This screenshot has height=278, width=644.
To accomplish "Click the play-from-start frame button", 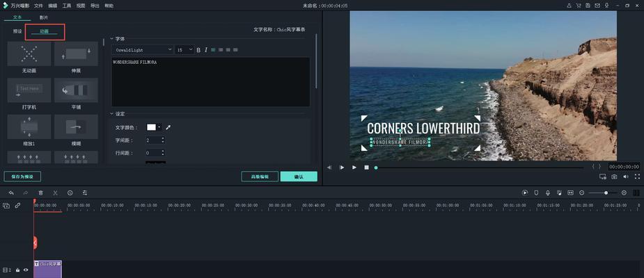I will pos(342,167).
